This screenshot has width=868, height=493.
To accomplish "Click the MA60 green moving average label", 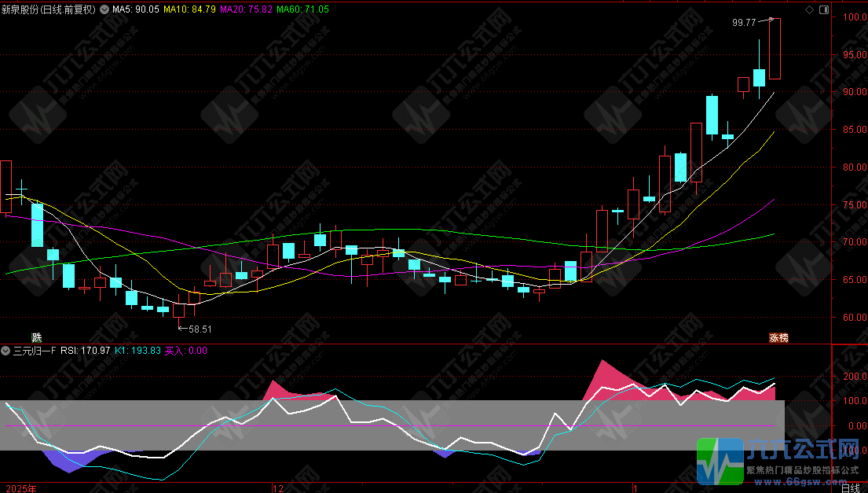I will coord(302,9).
